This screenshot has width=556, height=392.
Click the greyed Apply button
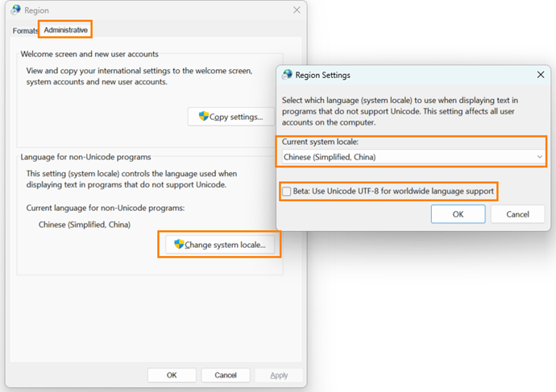click(x=279, y=375)
